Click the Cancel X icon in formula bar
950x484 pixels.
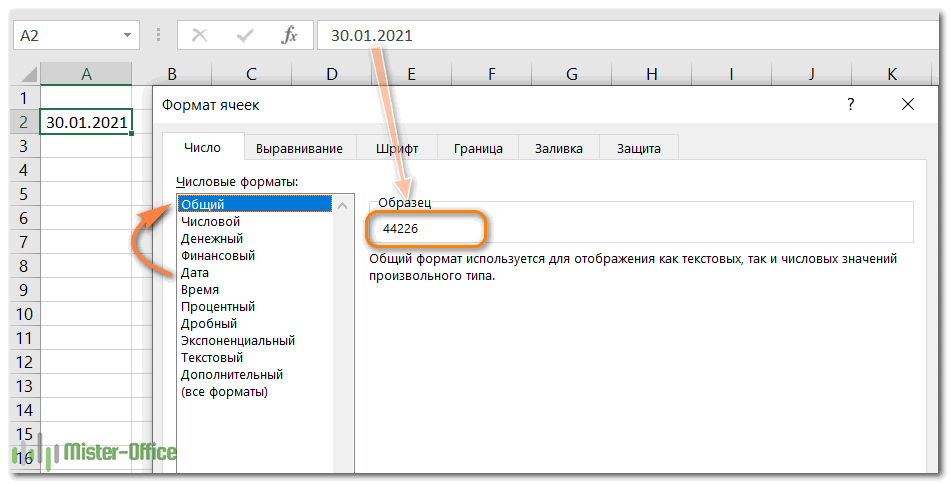[x=199, y=35]
